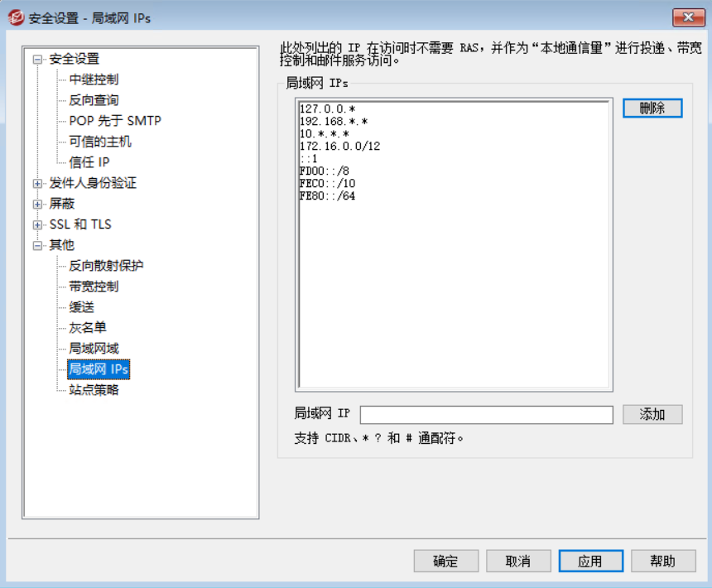Click the 添加 button

click(652, 414)
